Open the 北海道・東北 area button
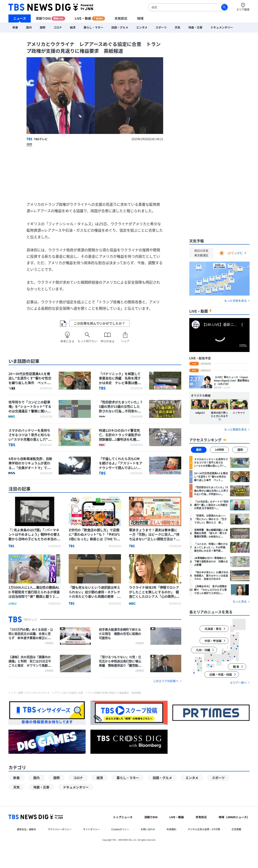This screenshot has height=868, width=258. (214, 629)
